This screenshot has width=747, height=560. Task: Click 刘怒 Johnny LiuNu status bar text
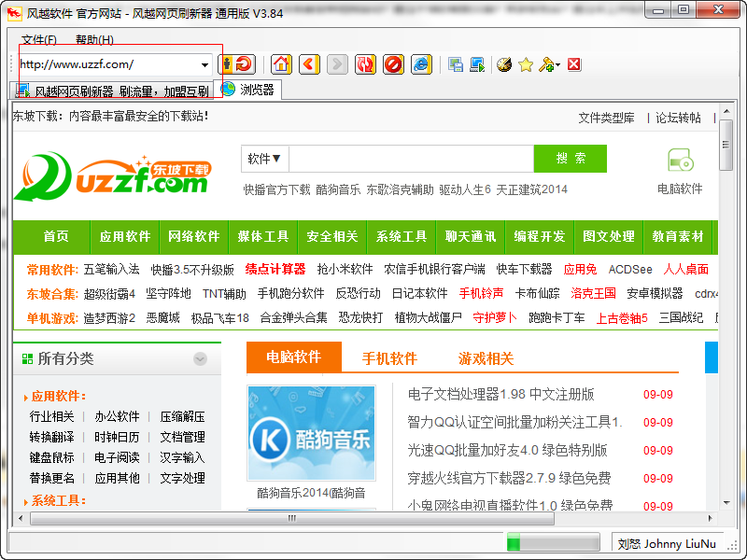tap(667, 544)
